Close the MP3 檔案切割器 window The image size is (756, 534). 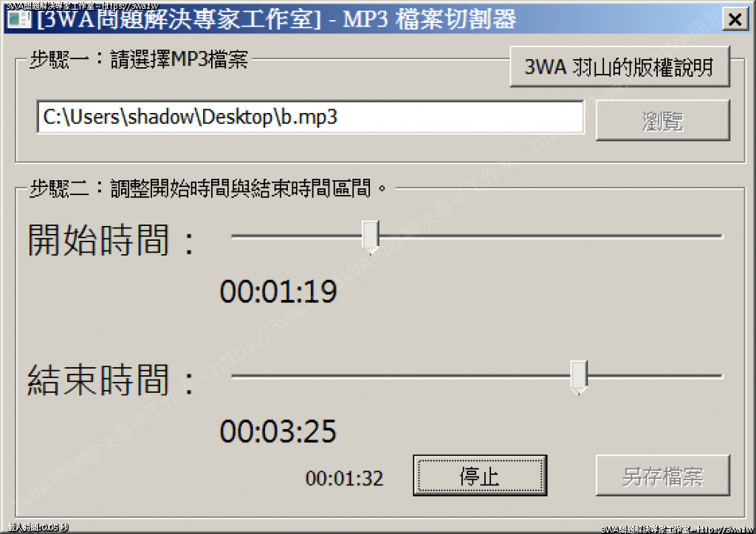click(735, 19)
